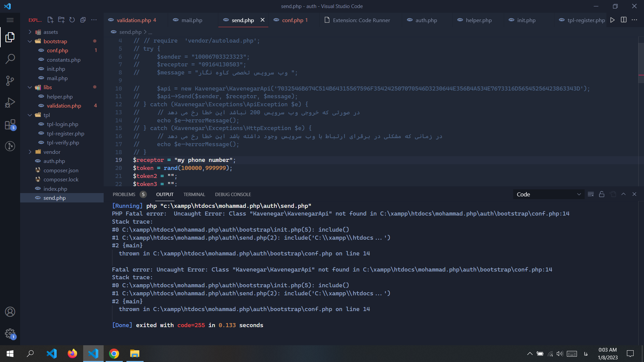644x362 pixels.
Task: Select the OUTPUT panel tab
Action: pos(165,194)
